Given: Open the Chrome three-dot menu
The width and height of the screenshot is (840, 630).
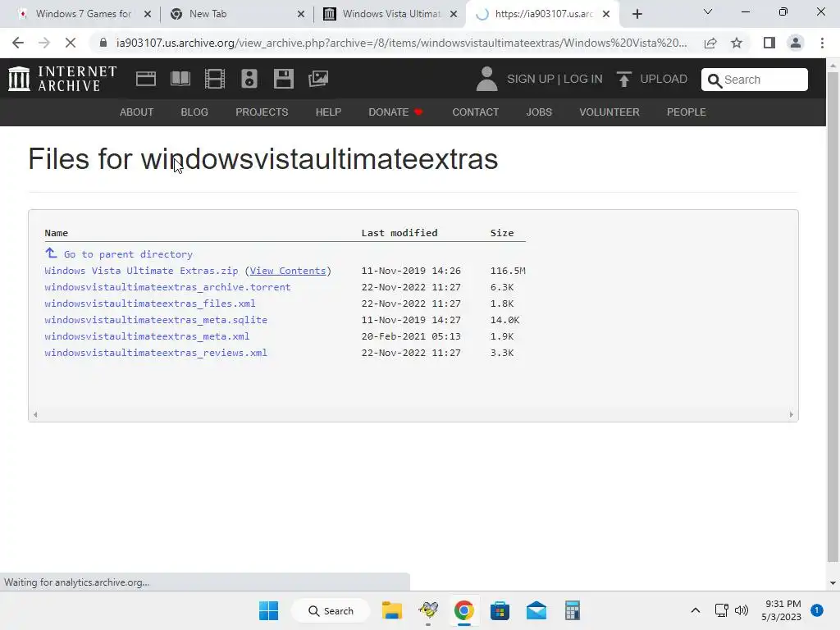Looking at the screenshot, I should [x=822, y=43].
